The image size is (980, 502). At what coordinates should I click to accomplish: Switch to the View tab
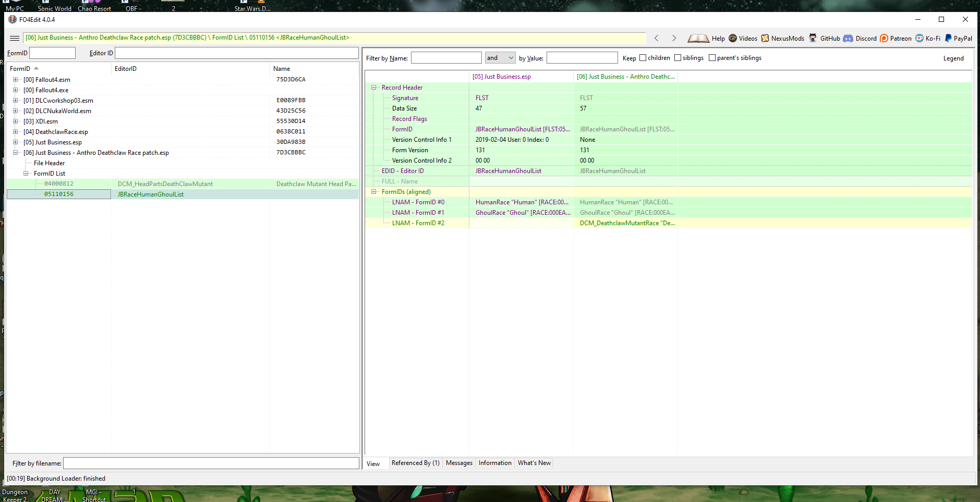[373, 463]
